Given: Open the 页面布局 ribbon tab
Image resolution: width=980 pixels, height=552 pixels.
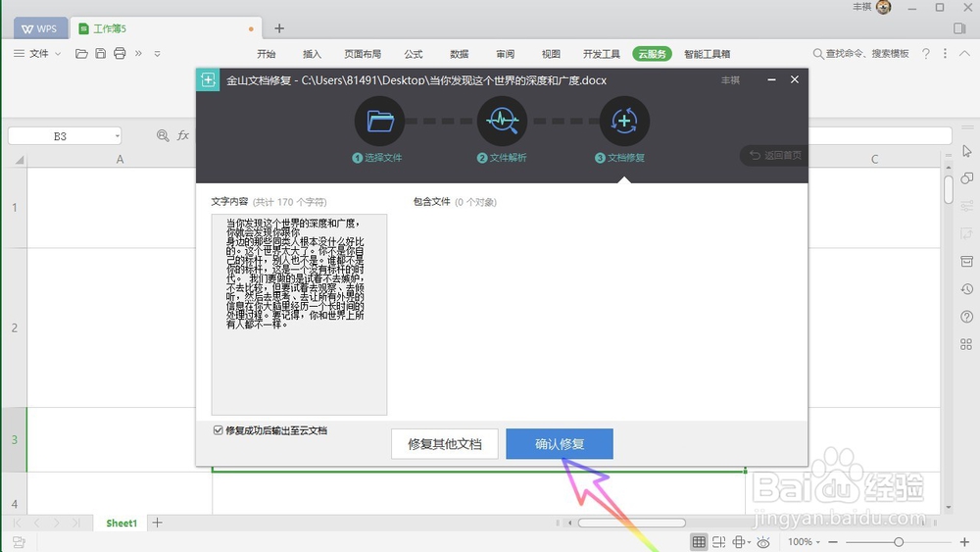Looking at the screenshot, I should [363, 54].
